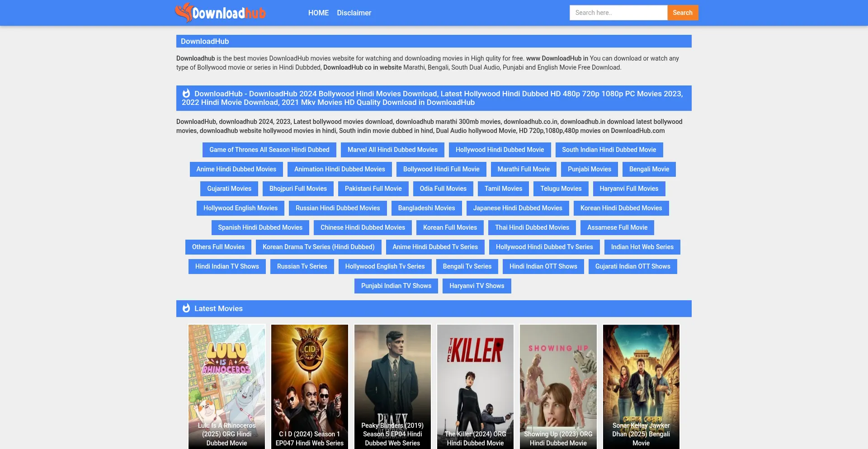Select Marathi Full Movie category
The image size is (868, 449).
tap(524, 169)
